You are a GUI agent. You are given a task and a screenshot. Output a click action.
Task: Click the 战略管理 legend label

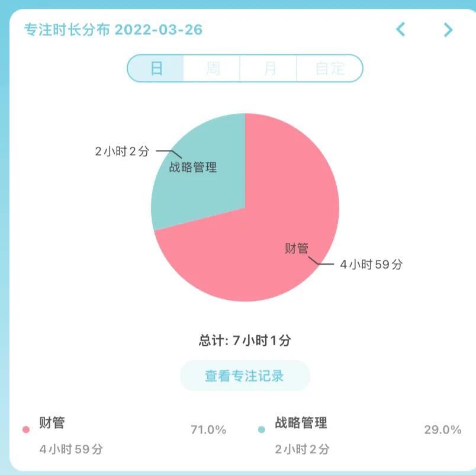coord(302,423)
